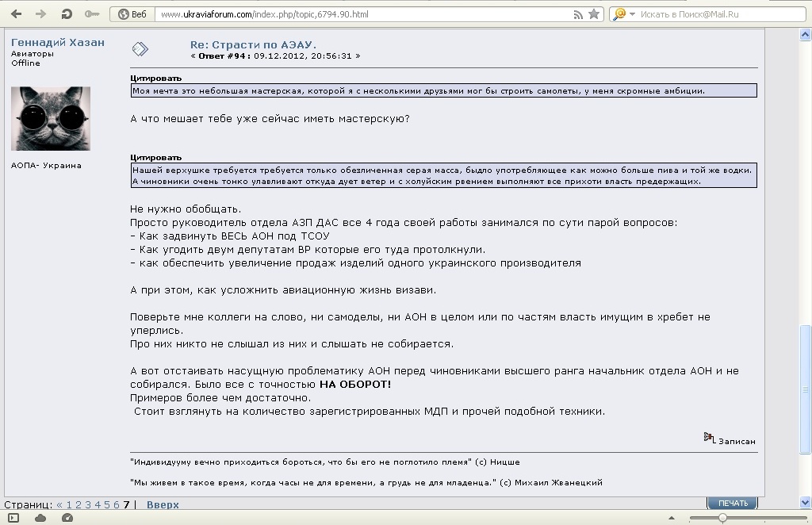Viewport: 812px width, 525px height.
Task: Reload the page with the refresh icon
Action: [x=67, y=14]
